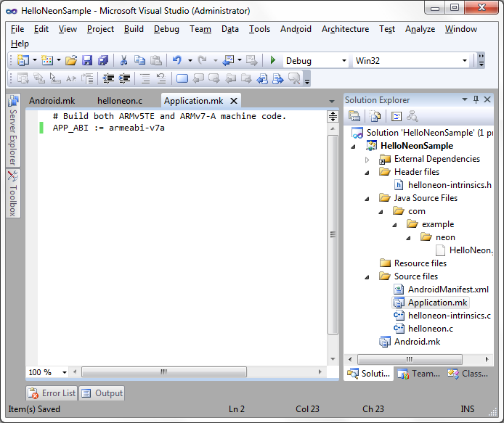This screenshot has height=423, width=504.
Task: Click the Redo toolbar icon
Action: click(x=203, y=60)
